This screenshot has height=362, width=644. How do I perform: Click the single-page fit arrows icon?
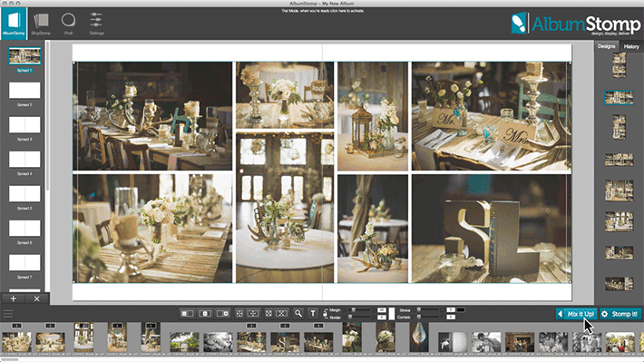(239, 314)
